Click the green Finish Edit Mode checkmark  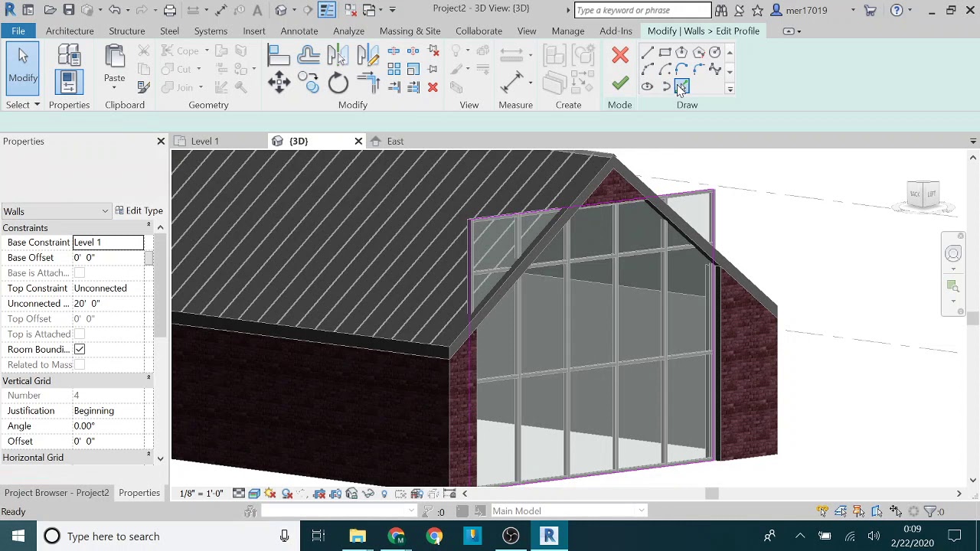coord(620,83)
